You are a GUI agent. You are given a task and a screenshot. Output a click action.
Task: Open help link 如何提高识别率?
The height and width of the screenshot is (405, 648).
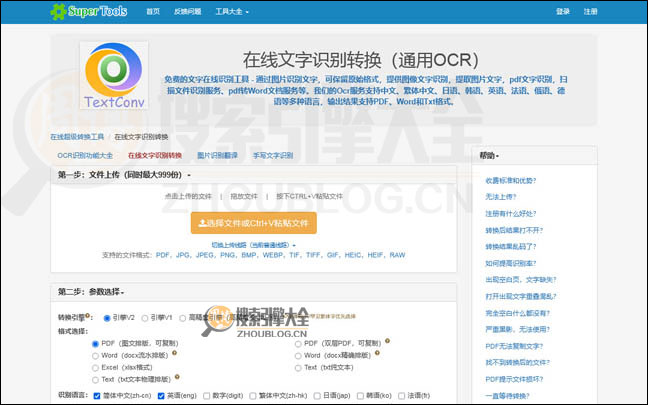[x=510, y=263]
